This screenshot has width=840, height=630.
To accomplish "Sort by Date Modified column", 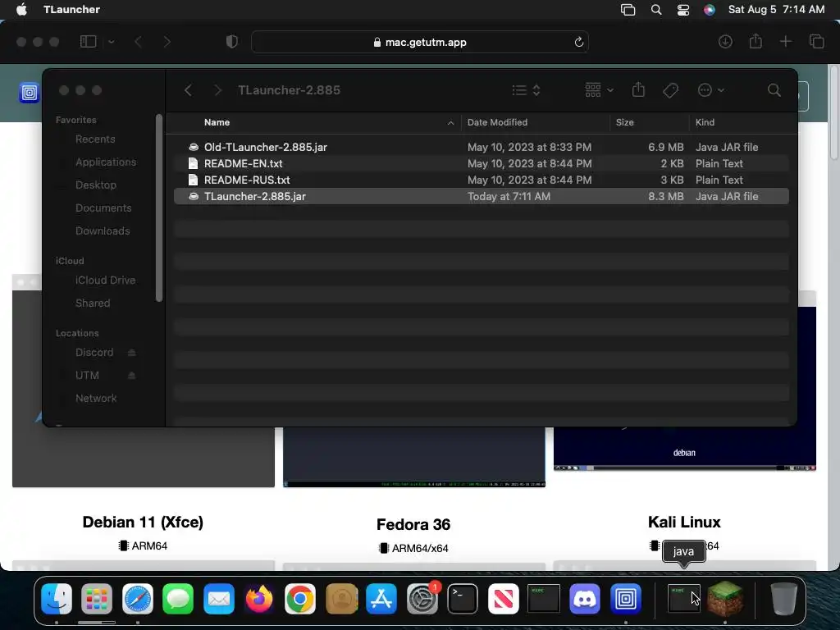I will (x=497, y=122).
